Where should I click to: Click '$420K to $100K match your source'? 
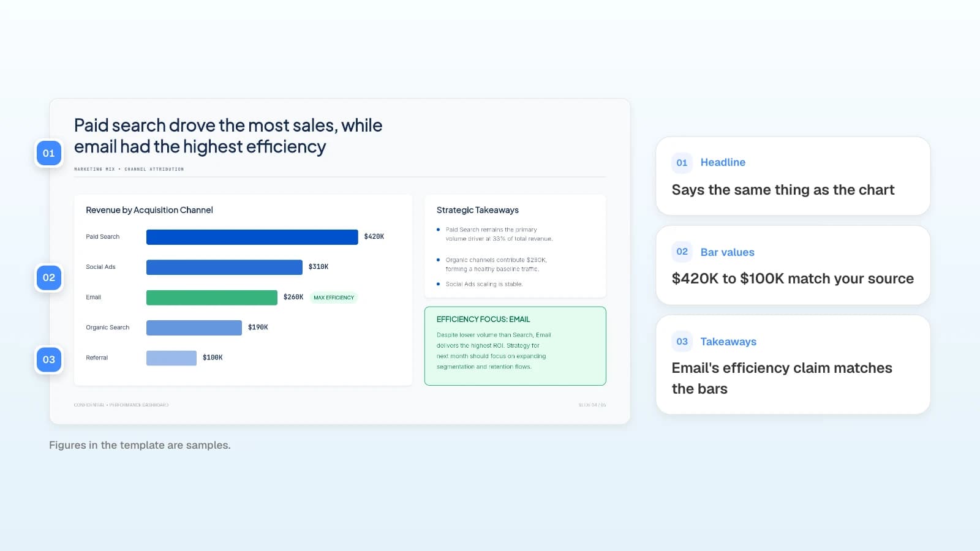pyautogui.click(x=793, y=279)
